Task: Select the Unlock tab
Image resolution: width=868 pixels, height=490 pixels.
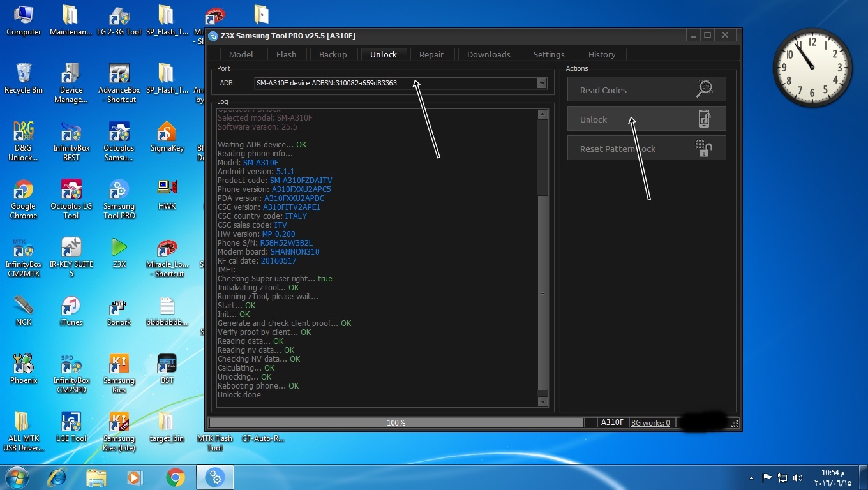Action: (384, 54)
